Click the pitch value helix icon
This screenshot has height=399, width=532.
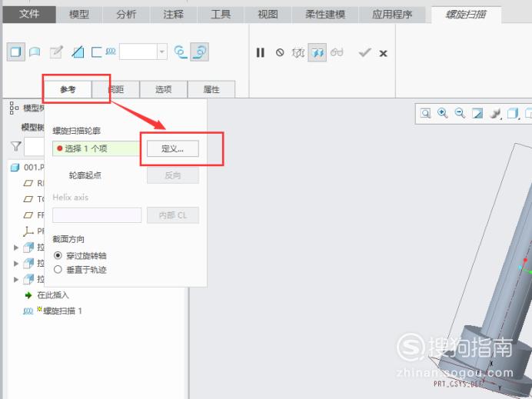pyautogui.click(x=111, y=52)
